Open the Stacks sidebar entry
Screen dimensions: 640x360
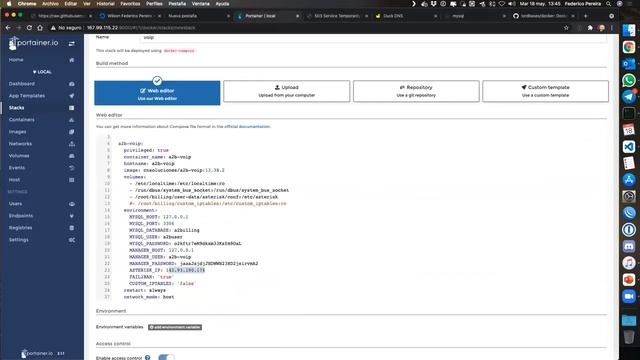(x=17, y=108)
